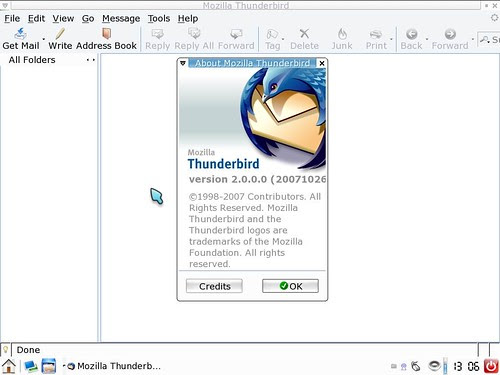Image resolution: width=500 pixels, height=375 pixels.
Task: Click the taskbar clock
Action: [x=466, y=366]
